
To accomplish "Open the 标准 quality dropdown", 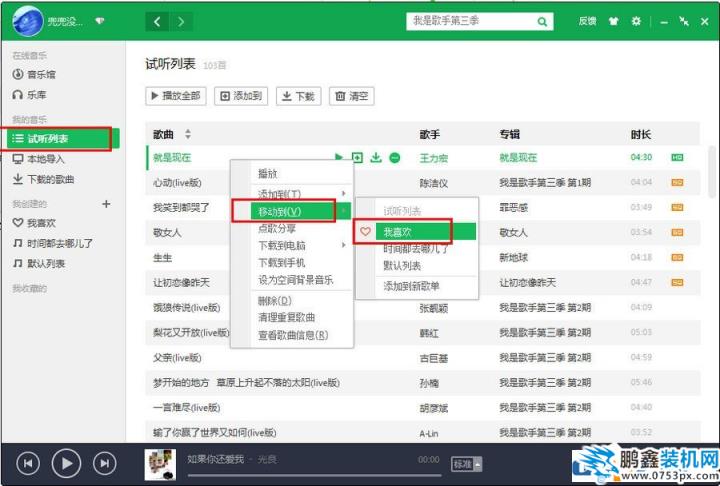I will [467, 464].
